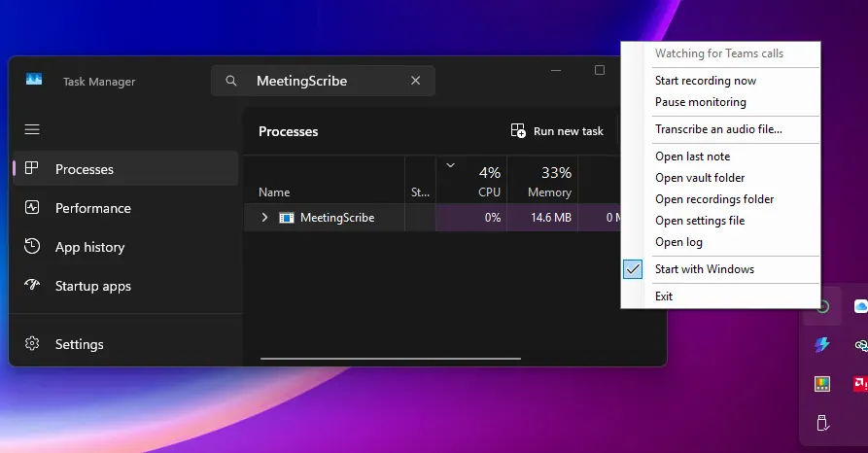868x453 pixels.
Task: Click the Settings gear icon in sidebar
Action: tap(31, 343)
